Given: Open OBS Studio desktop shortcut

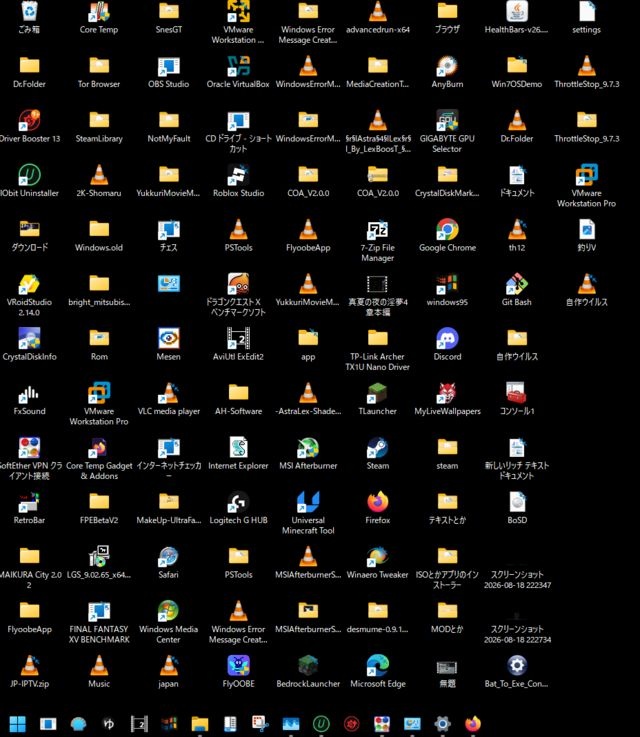Looking at the screenshot, I should [x=169, y=66].
